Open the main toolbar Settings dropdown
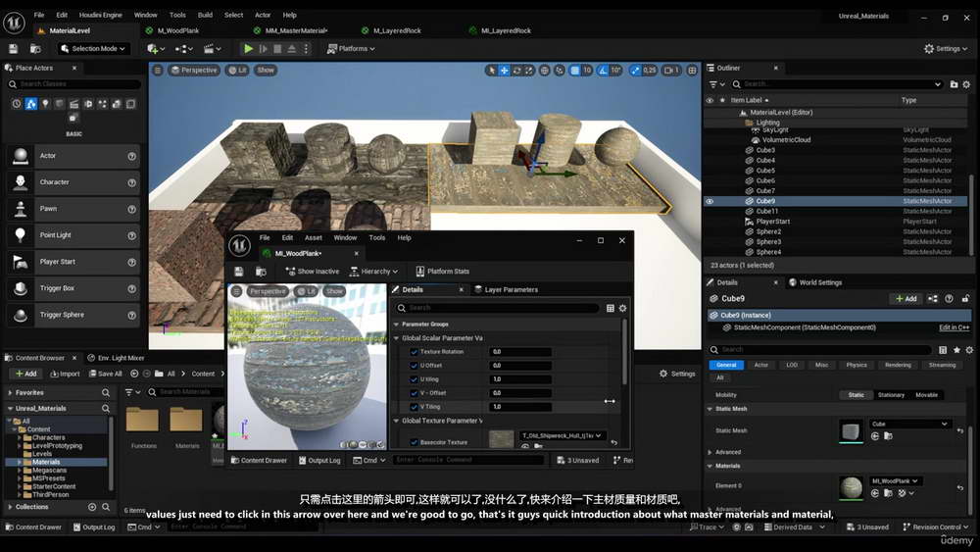 [946, 49]
